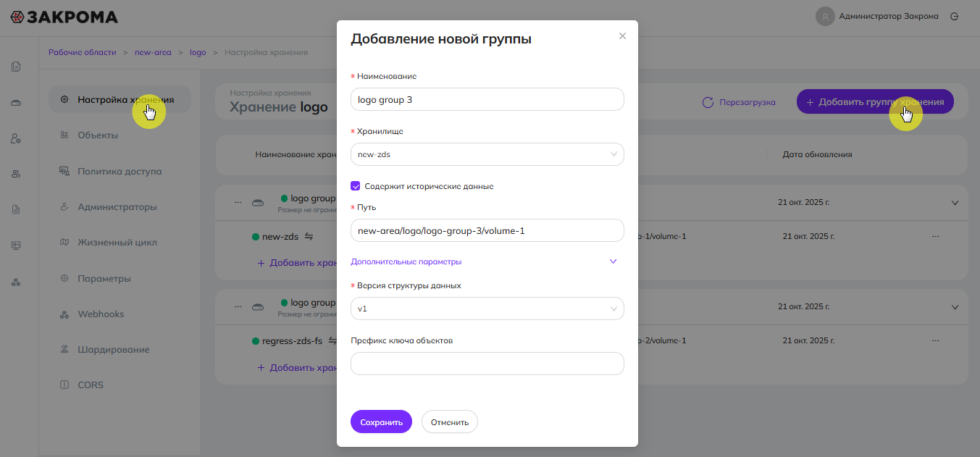Click the administrator avatar icon
The image size is (980, 457).
825,16
